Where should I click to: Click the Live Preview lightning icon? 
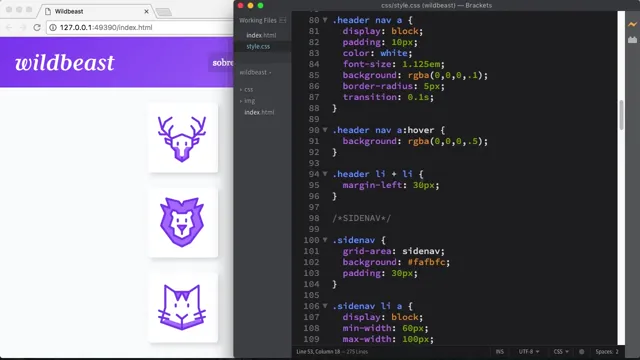click(x=632, y=25)
